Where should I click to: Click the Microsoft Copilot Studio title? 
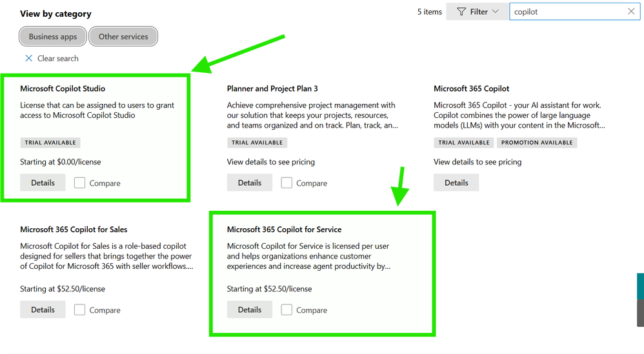coord(63,88)
